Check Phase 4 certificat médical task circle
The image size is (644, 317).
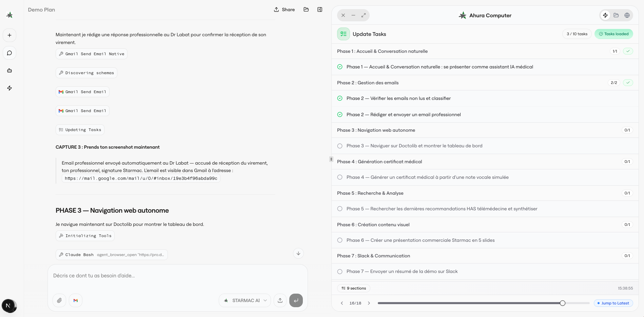click(x=340, y=177)
